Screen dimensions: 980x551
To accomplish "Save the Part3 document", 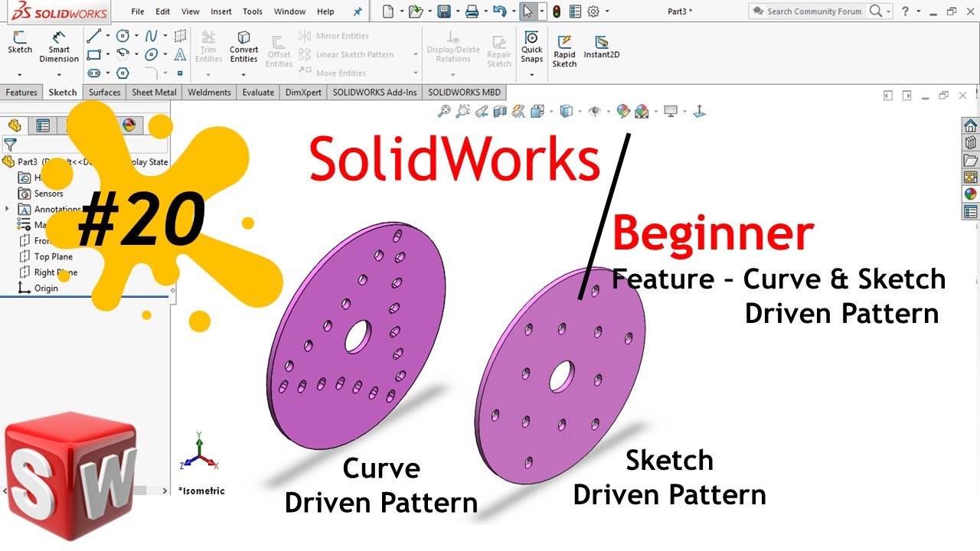I will click(443, 11).
